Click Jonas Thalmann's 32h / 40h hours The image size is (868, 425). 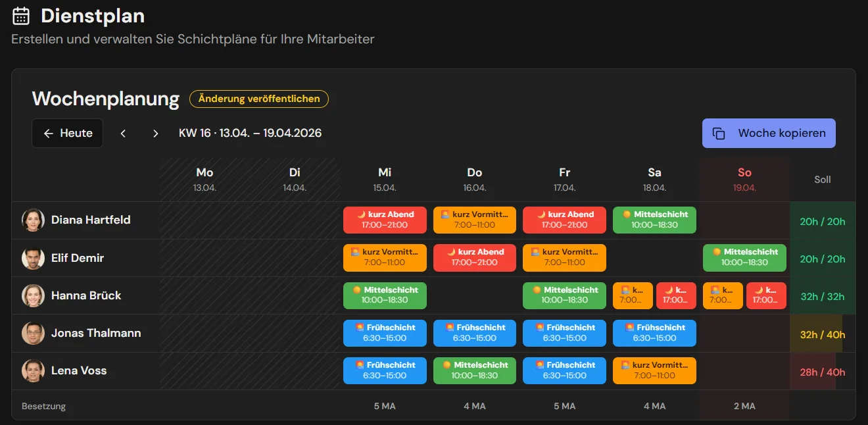[x=823, y=334]
